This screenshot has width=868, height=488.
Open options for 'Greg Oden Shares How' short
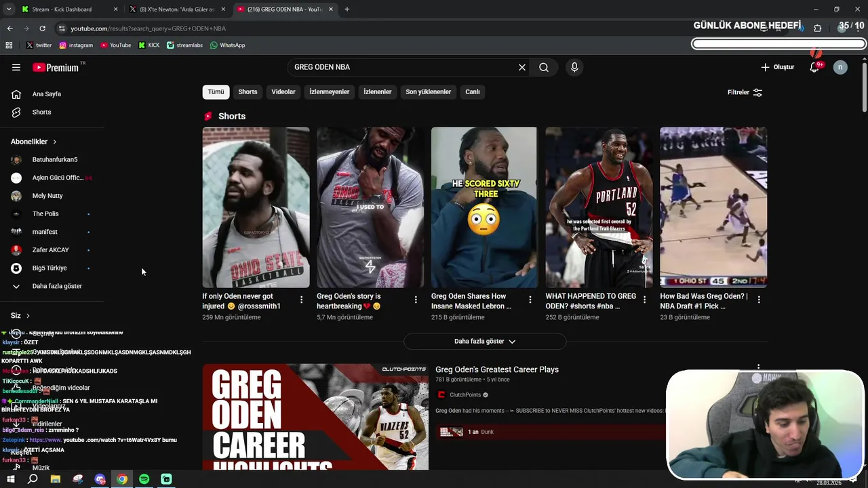coord(530,300)
